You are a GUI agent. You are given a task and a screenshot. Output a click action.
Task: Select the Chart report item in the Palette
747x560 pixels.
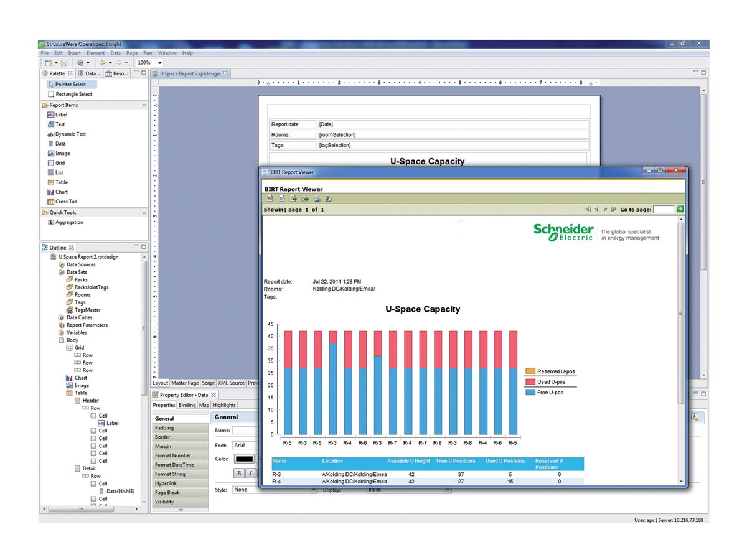58,192
